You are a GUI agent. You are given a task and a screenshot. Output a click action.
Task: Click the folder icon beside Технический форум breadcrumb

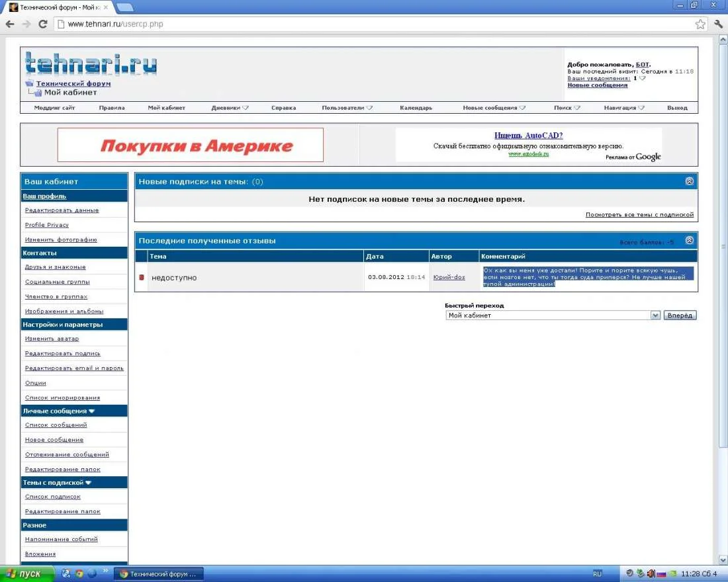29,83
